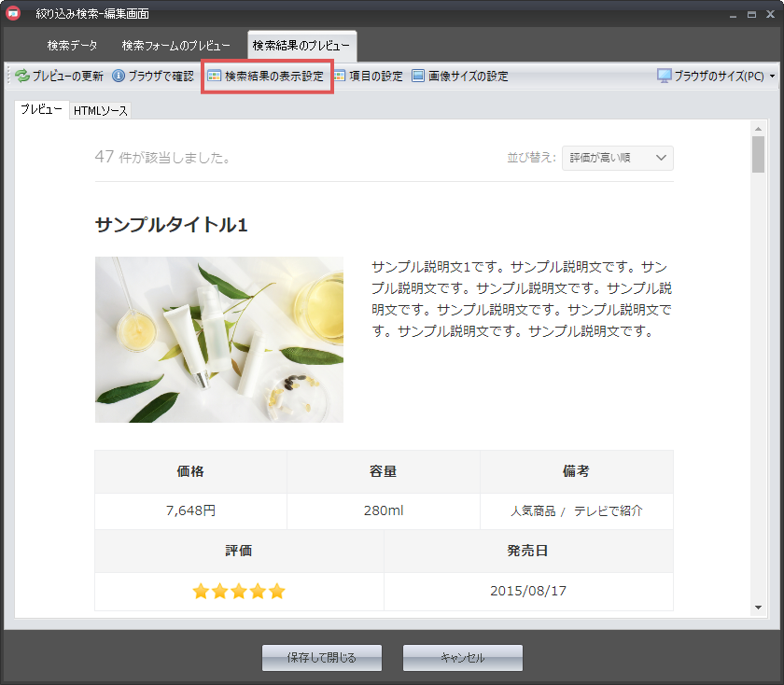Click the ブラウザのサイズ(PC) monitor icon
The image size is (784, 685).
[665, 77]
